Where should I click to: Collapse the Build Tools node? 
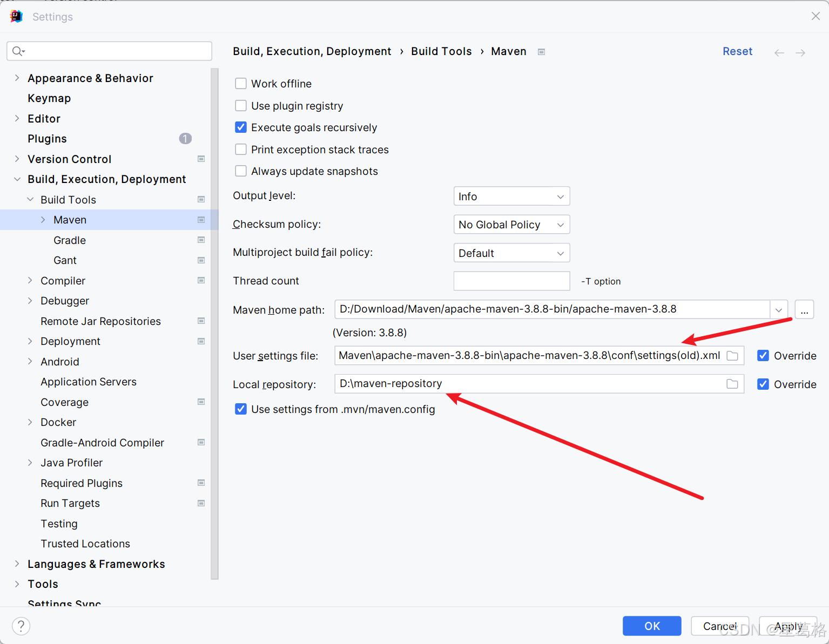30,200
